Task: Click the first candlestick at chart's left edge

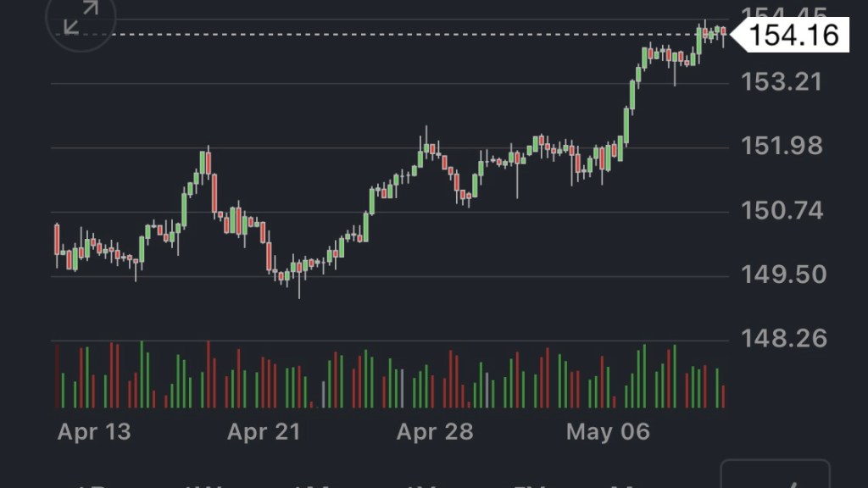Action: (57, 239)
